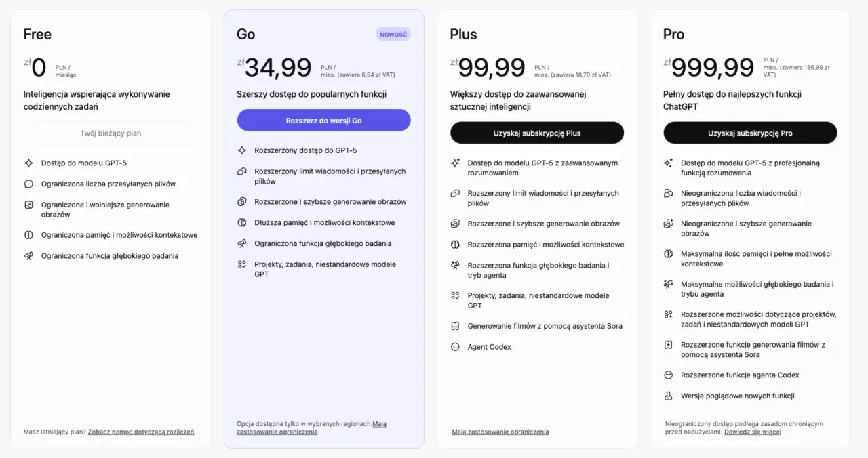The width and height of the screenshot is (868, 458).
Task: Click the Free plan limited file uploads icon
Action: point(28,184)
